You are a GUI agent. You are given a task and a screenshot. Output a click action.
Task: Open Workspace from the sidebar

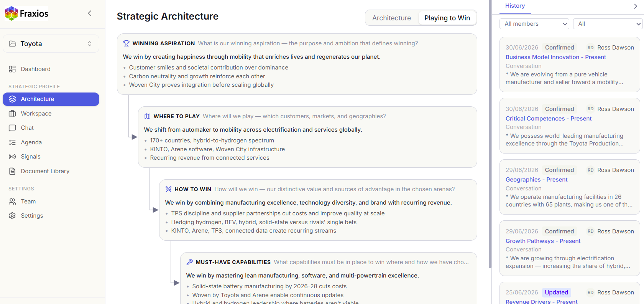tap(51, 114)
